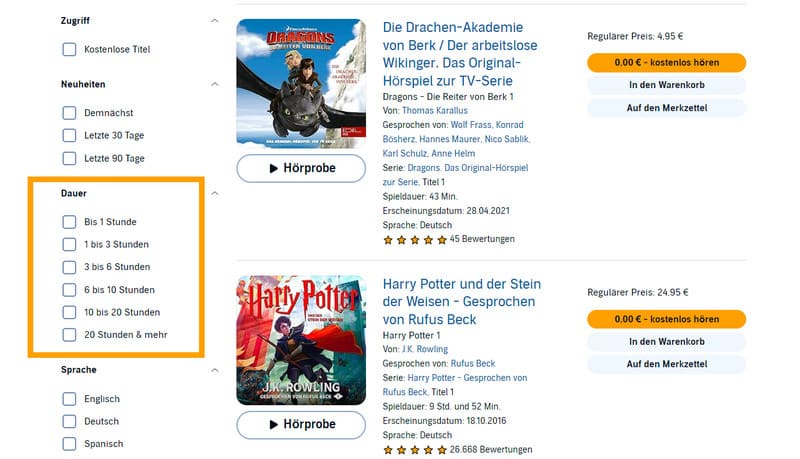
Task: Open author J.K. Rowling's page
Action: coord(423,349)
